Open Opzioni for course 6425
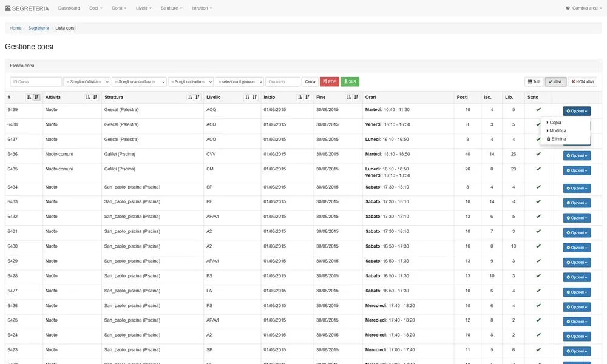607x364 pixels. (577, 322)
